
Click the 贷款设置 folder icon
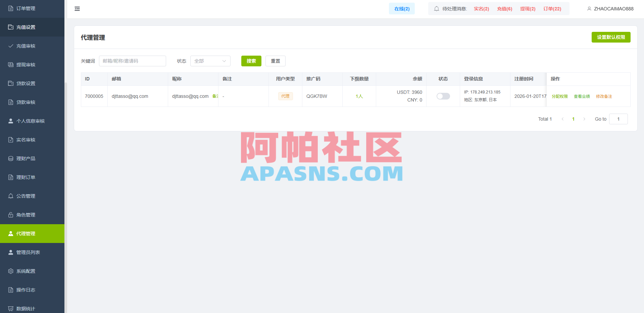pos(11,83)
